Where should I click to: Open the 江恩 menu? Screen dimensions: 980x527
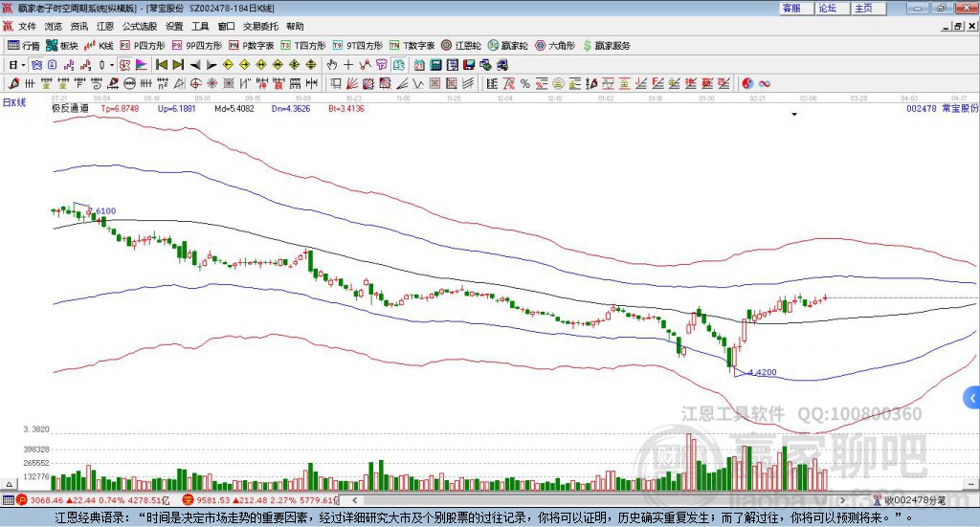click(x=105, y=26)
